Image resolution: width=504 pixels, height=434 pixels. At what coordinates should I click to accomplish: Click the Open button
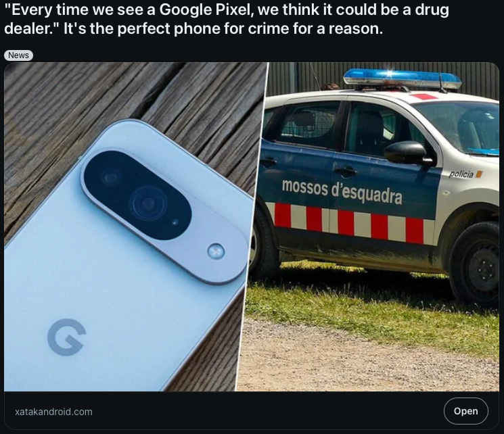point(465,411)
